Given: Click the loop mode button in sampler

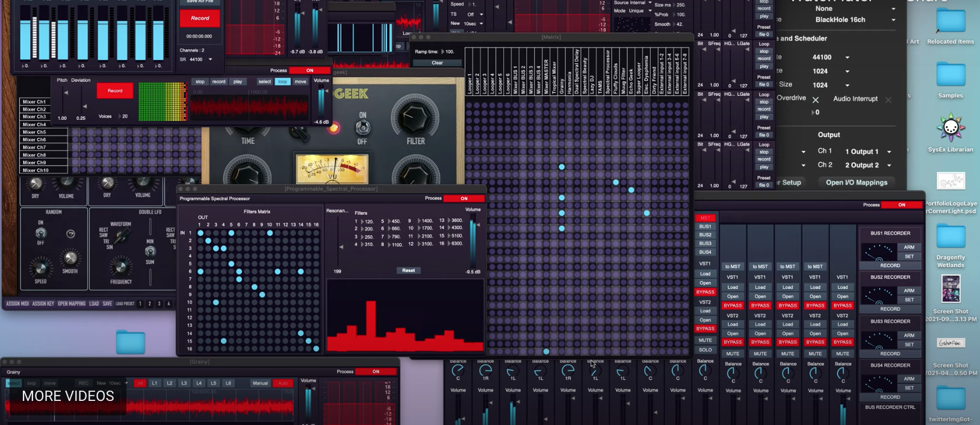Looking at the screenshot, I should coord(282,81).
